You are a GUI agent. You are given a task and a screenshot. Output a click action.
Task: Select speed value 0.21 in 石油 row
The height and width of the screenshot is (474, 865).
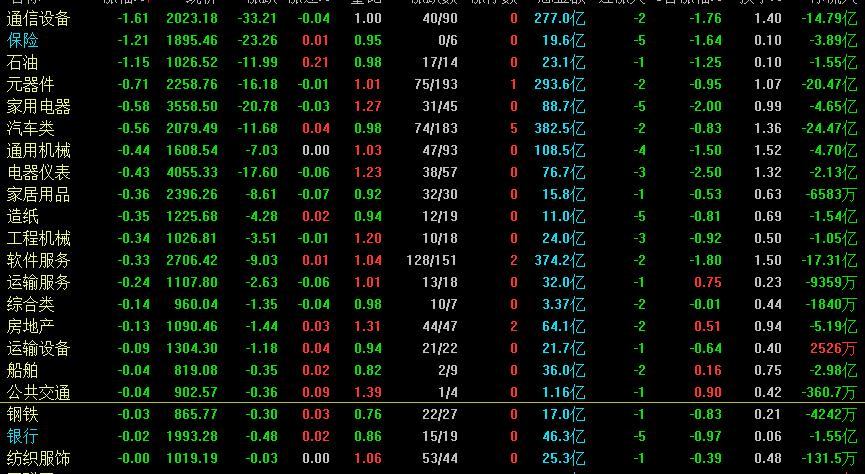tap(316, 62)
